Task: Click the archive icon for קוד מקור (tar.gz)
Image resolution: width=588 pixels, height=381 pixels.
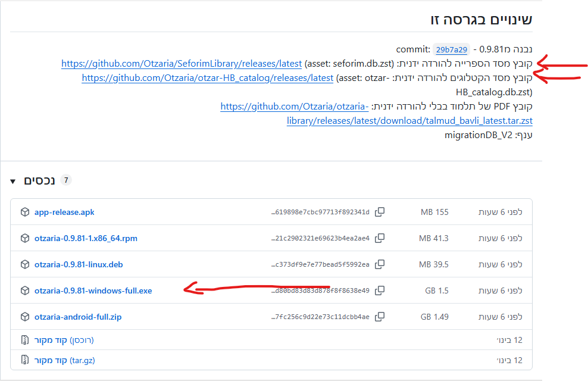Action: click(25, 360)
